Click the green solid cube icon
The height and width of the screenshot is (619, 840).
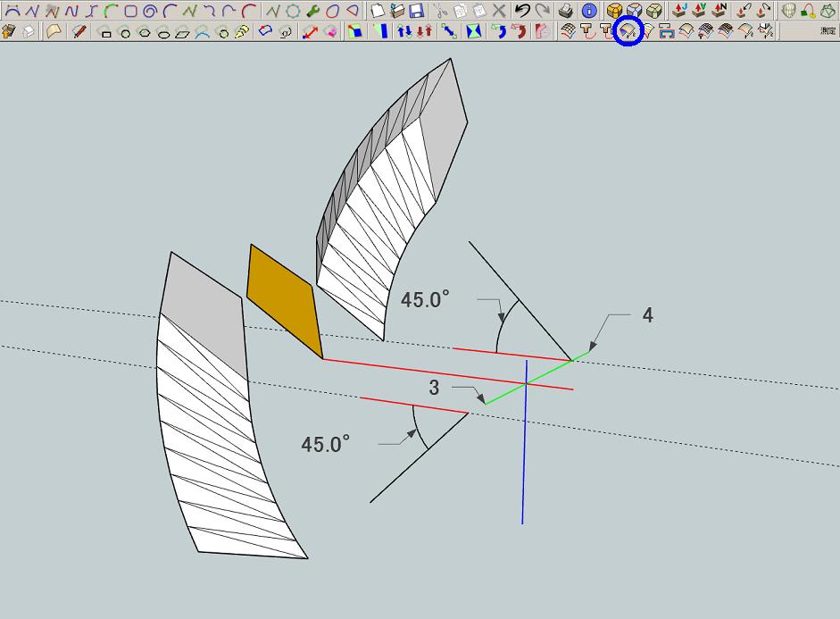(653, 10)
